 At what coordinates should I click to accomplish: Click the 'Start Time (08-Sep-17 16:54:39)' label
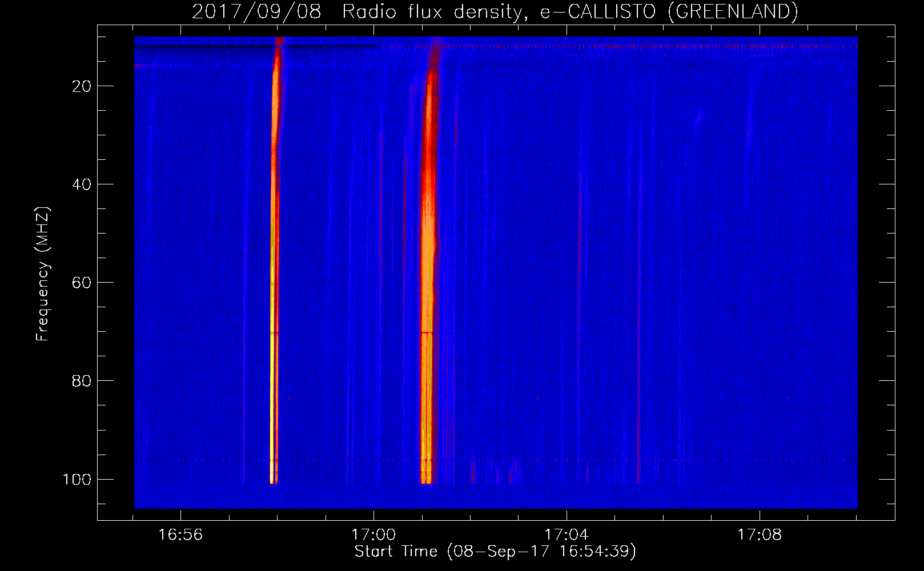(495, 552)
